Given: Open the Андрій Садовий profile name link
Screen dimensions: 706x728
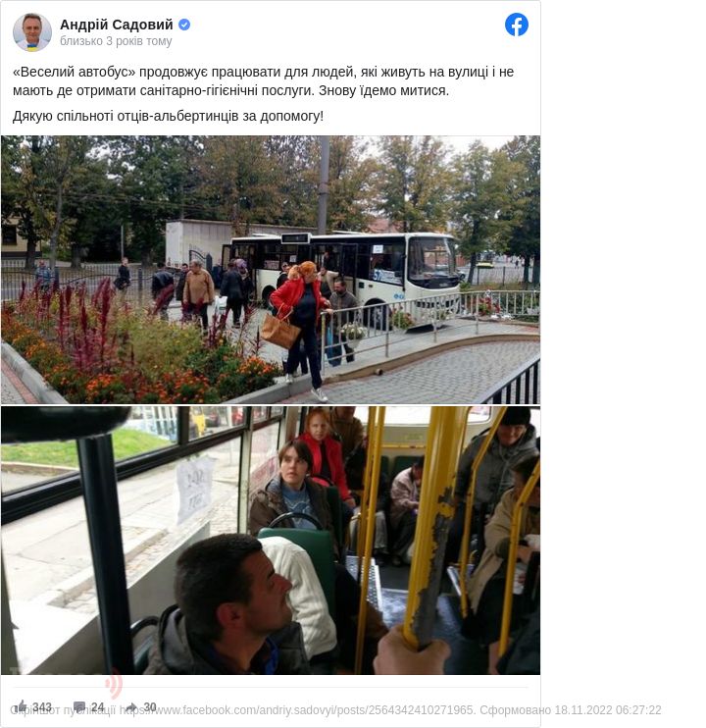Looking at the screenshot, I should pyautogui.click(x=117, y=25).
